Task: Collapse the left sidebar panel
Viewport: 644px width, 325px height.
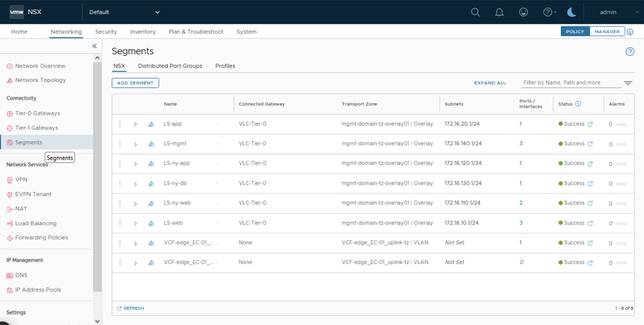Action: tap(94, 46)
